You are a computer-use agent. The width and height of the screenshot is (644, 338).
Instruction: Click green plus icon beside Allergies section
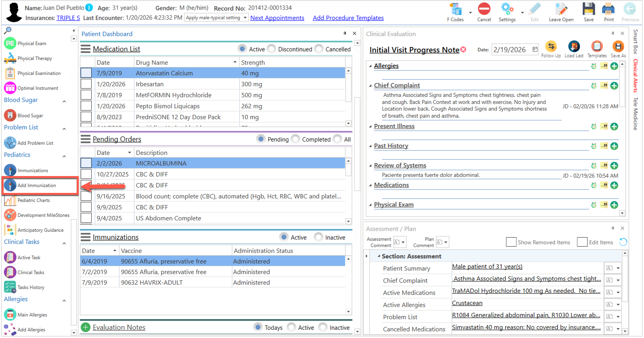pos(614,66)
